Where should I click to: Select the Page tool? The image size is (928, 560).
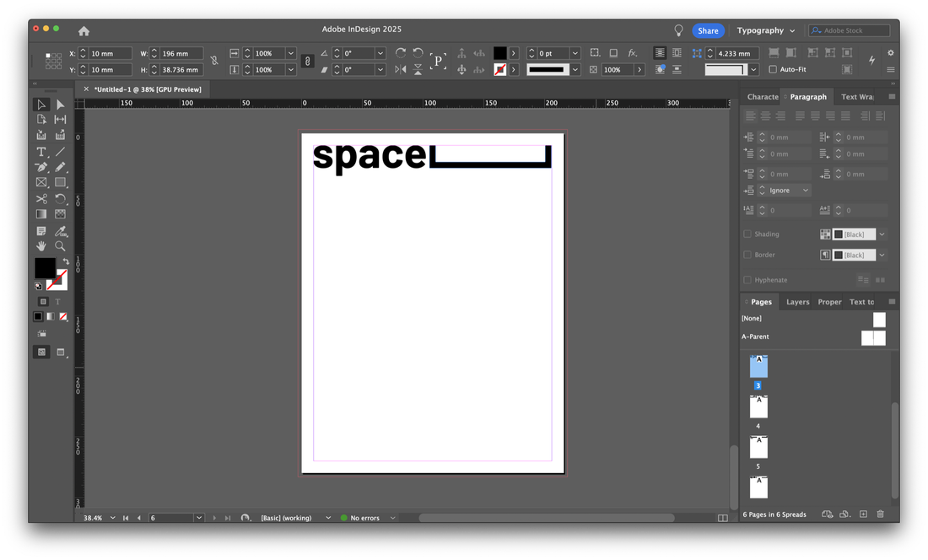click(x=40, y=120)
